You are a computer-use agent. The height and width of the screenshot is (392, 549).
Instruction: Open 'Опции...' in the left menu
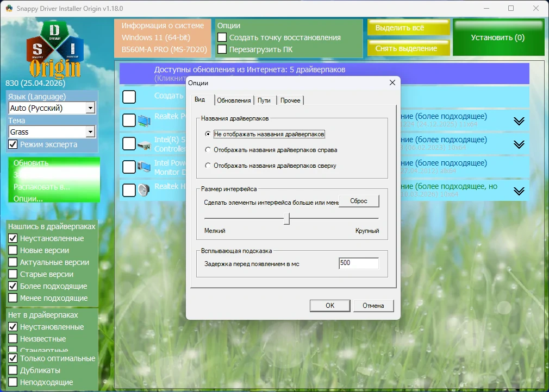28,199
